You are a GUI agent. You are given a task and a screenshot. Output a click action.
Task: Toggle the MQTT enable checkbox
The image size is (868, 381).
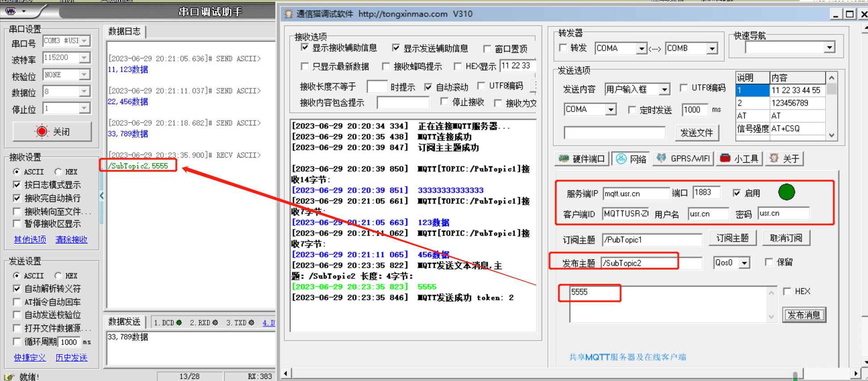(x=737, y=193)
